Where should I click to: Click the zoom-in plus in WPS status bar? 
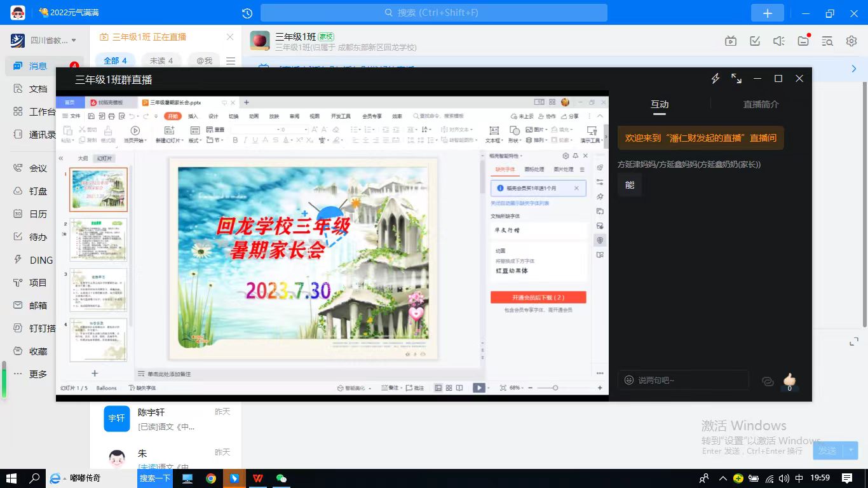tap(600, 388)
